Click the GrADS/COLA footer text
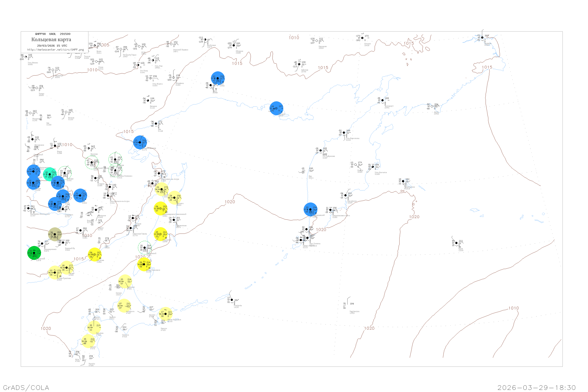 pyautogui.click(x=26, y=387)
